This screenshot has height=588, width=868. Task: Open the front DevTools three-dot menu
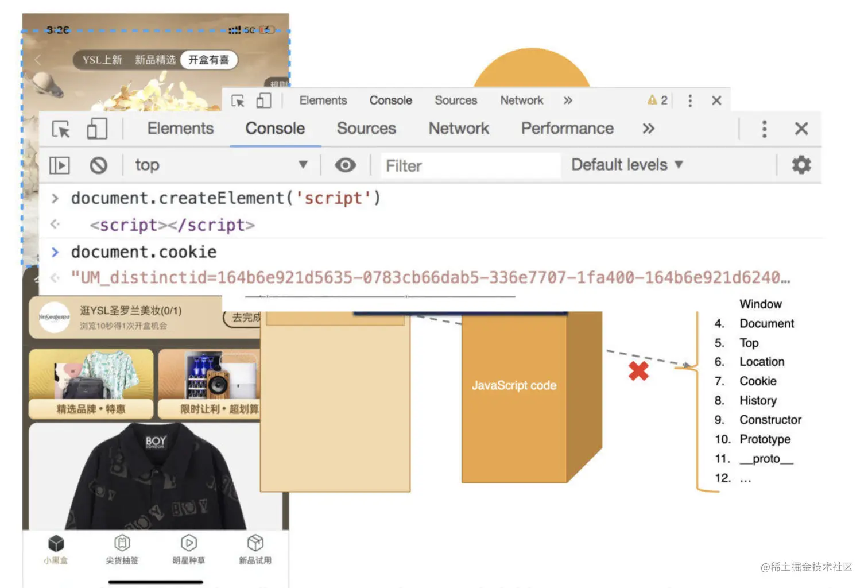[x=764, y=129]
